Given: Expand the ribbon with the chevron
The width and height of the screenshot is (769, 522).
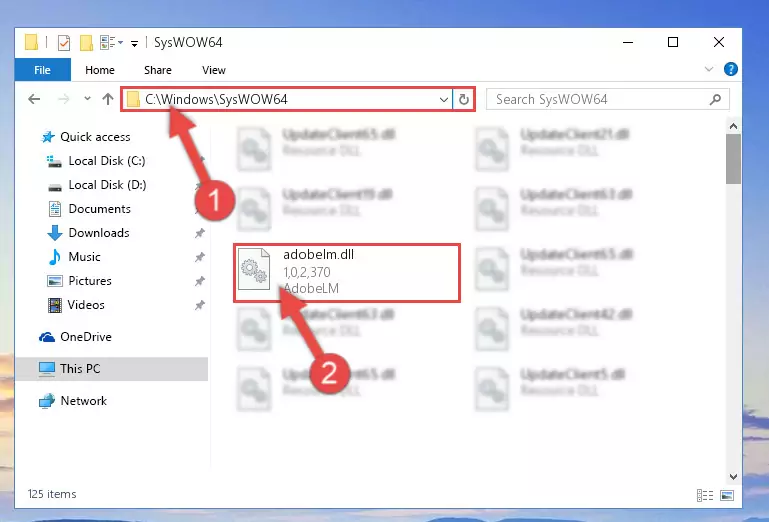Looking at the screenshot, I should tap(709, 69).
